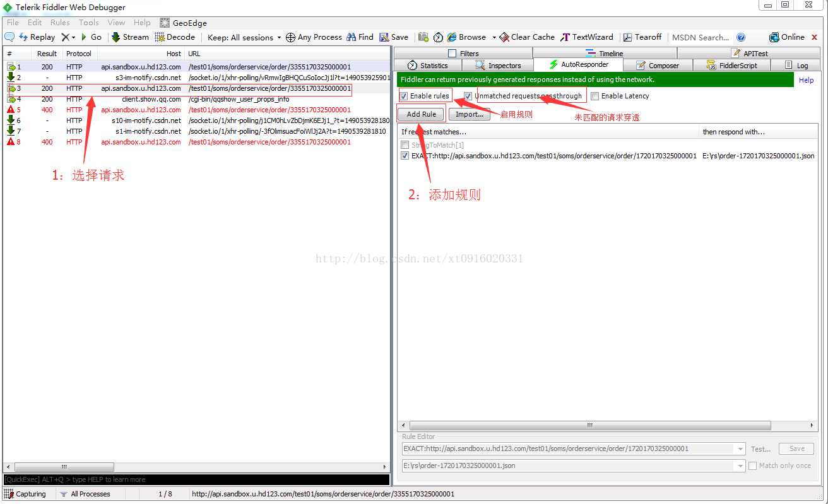Click the comment balloon toolbar icon
This screenshot has width=828, height=504.
click(x=9, y=37)
